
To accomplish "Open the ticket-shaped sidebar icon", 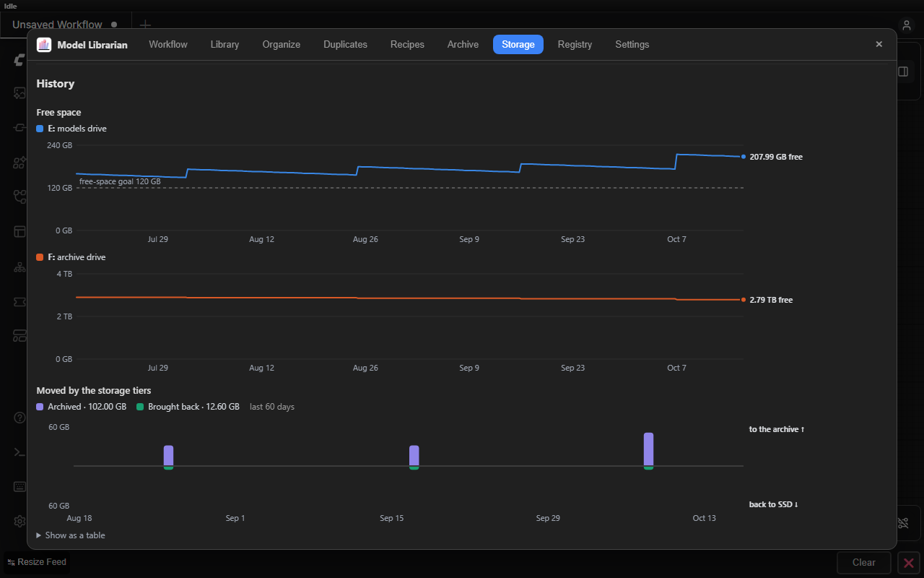I will pos(19,301).
